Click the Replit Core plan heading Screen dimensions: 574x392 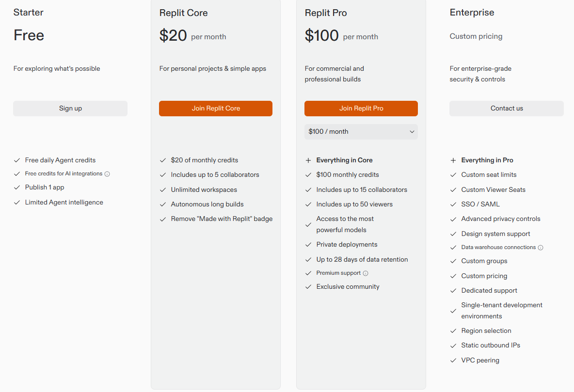point(183,13)
